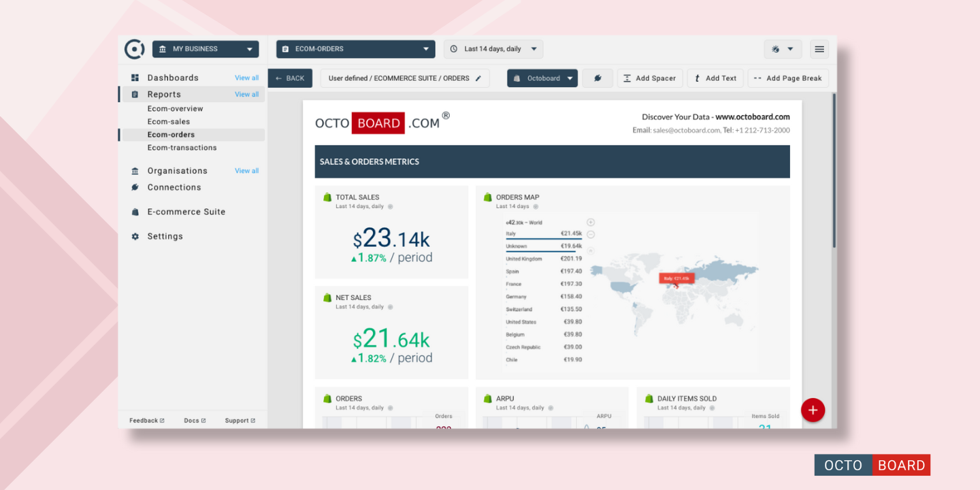
Task: Open Organisations in the sidebar
Action: (177, 171)
